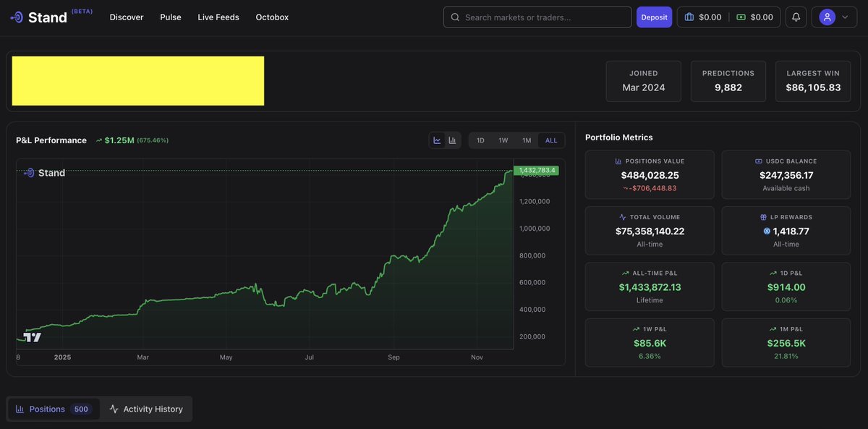868x429 pixels.
Task: Click the Predictions 9,882 card
Action: click(728, 81)
